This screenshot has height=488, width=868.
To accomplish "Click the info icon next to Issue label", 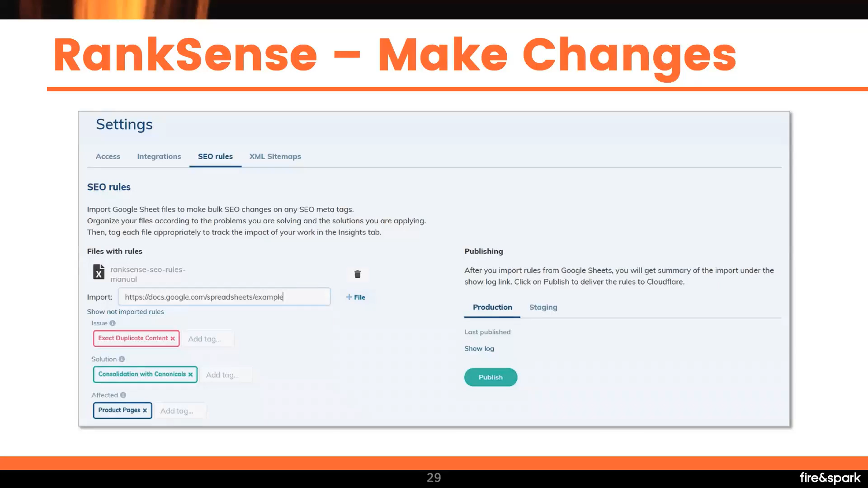I will coord(112,322).
